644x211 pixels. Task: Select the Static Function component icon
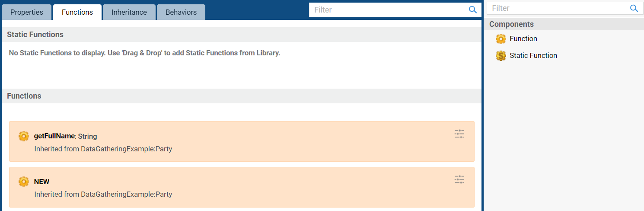pos(501,56)
